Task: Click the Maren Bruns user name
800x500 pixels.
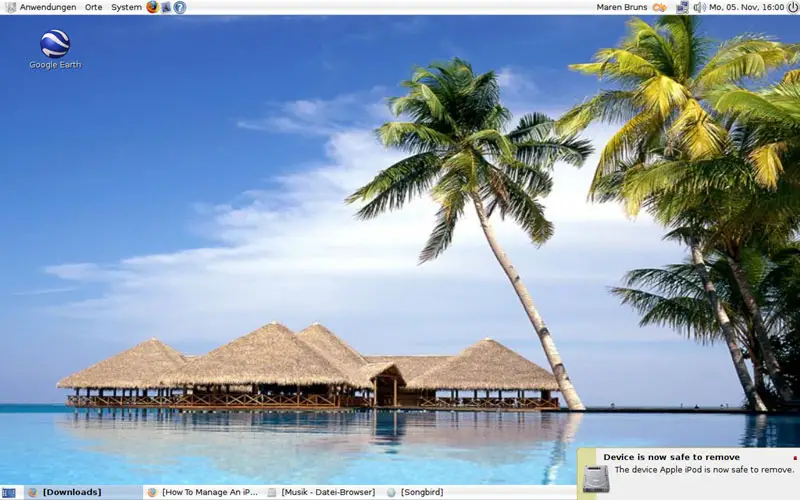Action: click(621, 7)
